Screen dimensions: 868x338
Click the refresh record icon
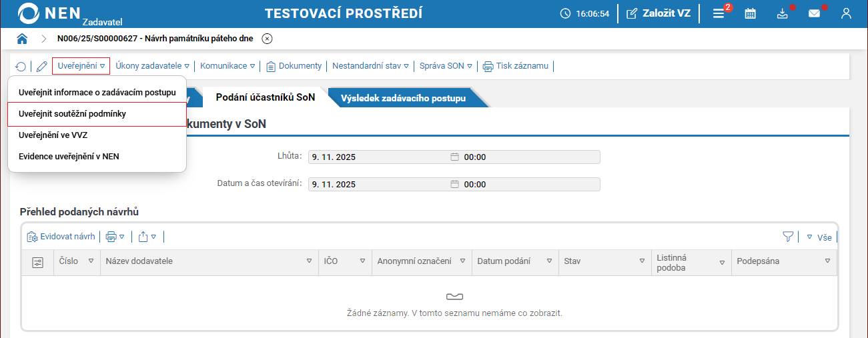click(x=21, y=66)
